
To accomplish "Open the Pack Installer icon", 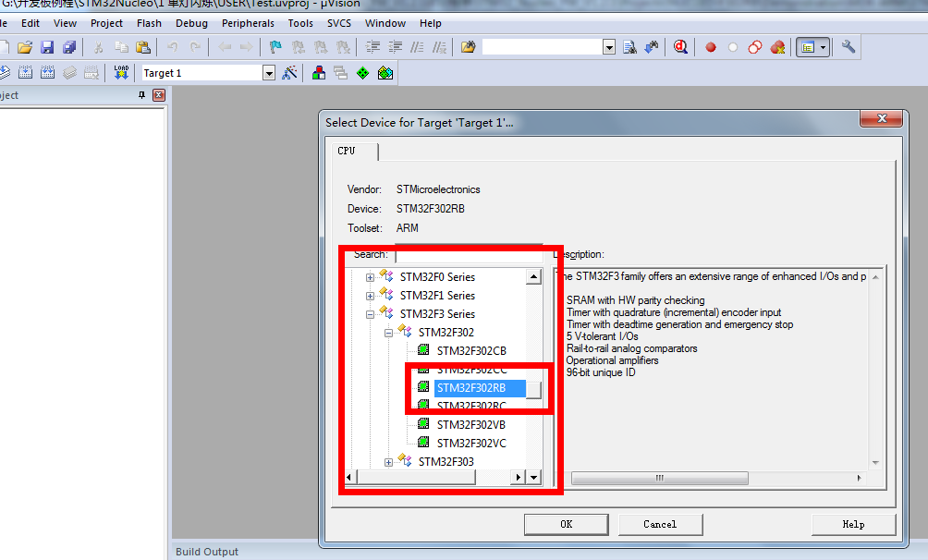I will pyautogui.click(x=385, y=73).
